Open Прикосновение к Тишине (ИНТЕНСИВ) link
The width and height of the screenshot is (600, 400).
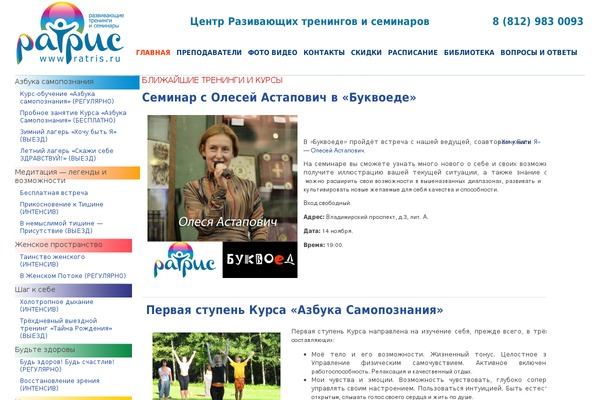(62, 208)
